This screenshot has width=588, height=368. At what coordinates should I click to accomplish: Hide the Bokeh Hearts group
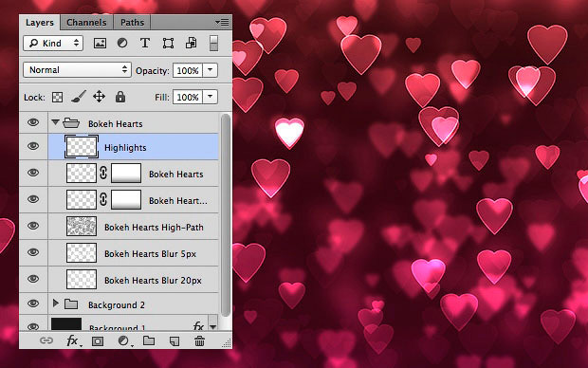(x=33, y=122)
